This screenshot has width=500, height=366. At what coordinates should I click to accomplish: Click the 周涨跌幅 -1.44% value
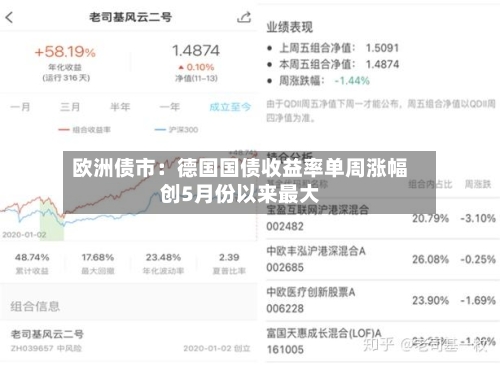pos(352,81)
